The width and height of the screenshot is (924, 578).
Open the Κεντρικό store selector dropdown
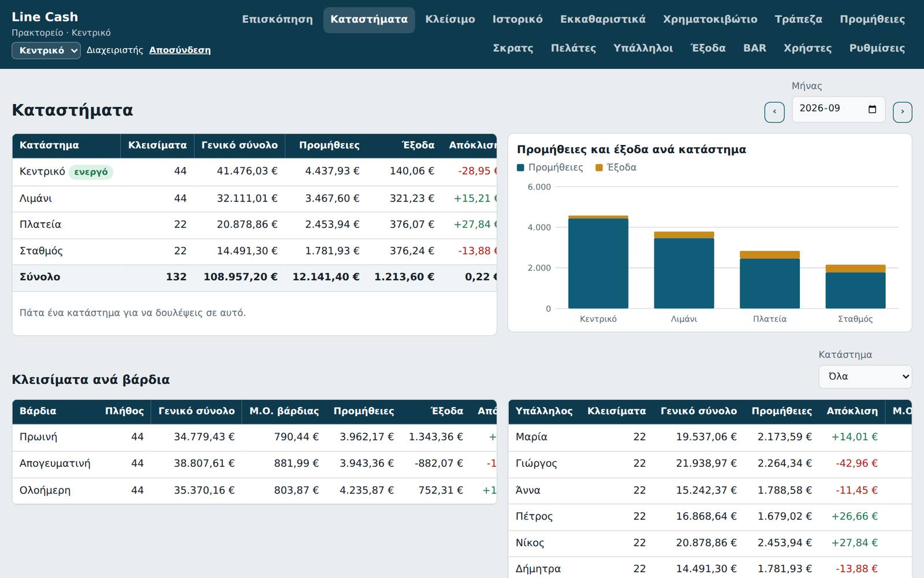(x=46, y=50)
